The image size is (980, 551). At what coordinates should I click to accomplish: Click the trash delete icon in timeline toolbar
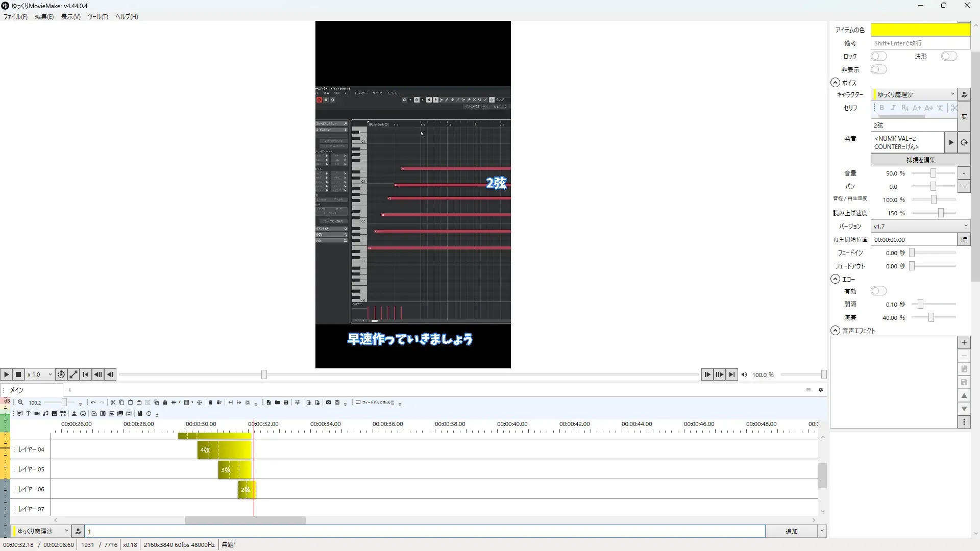pos(210,403)
